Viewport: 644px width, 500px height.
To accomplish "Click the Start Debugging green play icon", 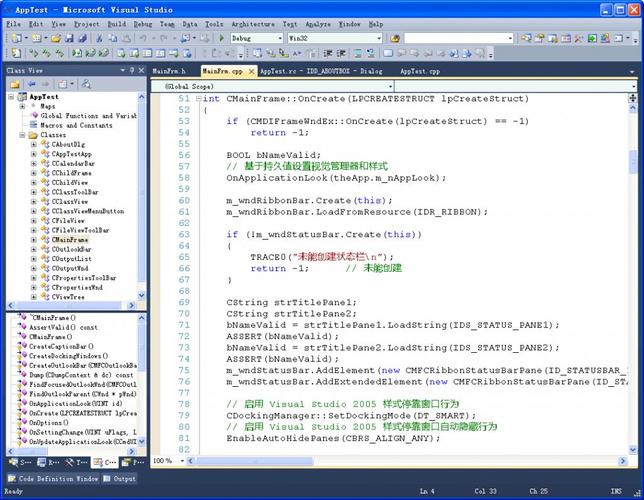I will (x=222, y=37).
